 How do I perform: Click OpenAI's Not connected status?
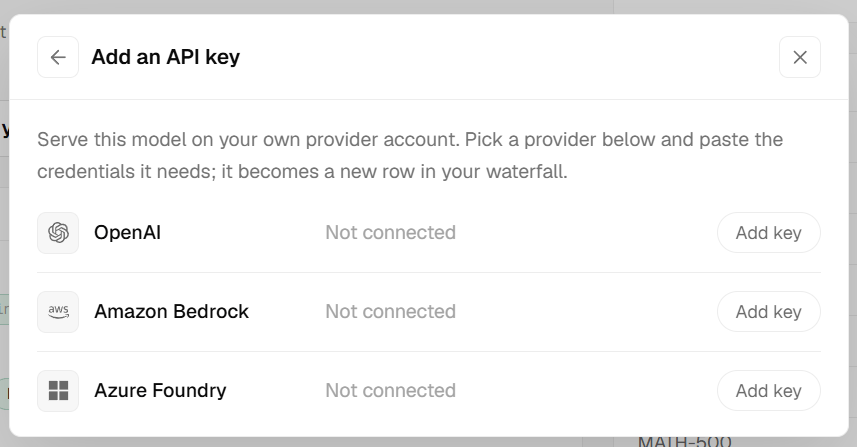(390, 233)
